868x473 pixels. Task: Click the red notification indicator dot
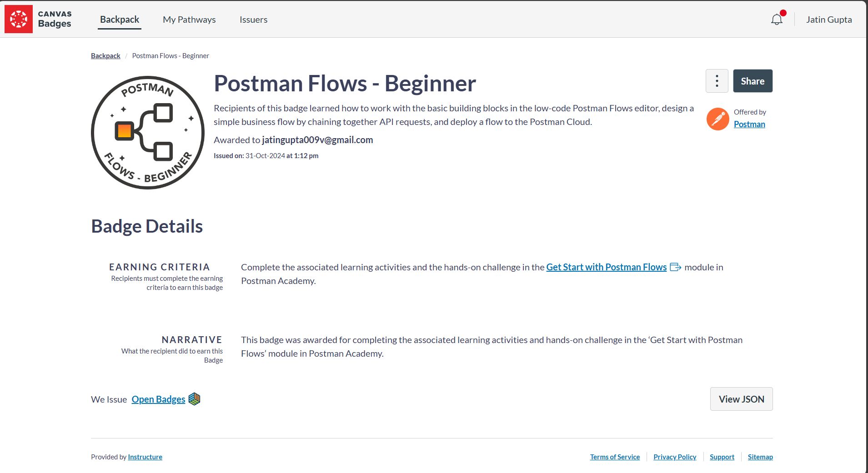(x=783, y=13)
